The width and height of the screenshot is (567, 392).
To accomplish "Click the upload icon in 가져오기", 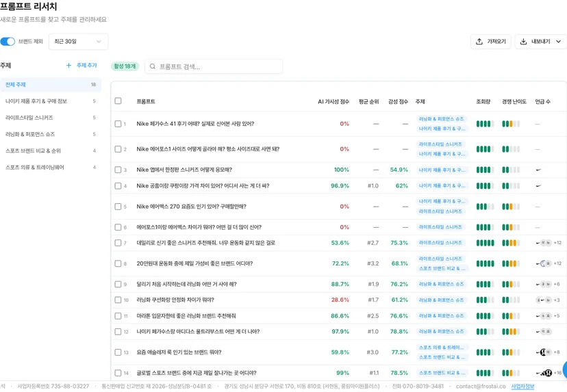I will (479, 42).
